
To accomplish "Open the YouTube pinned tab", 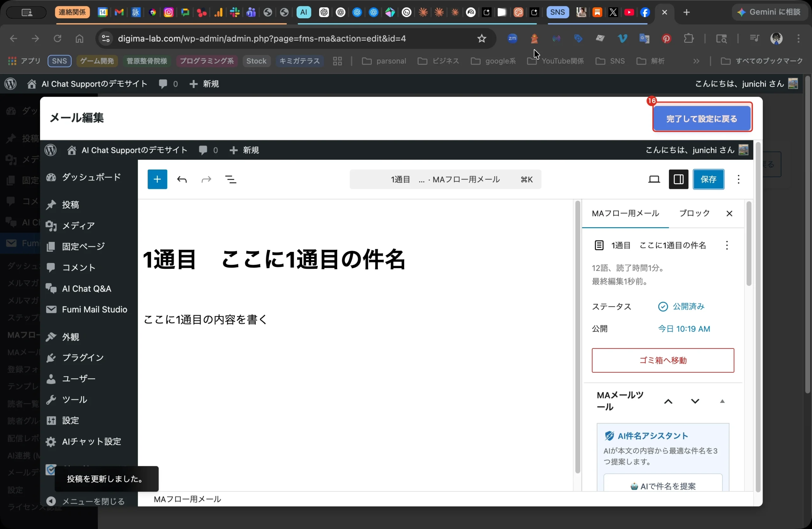I will click(x=629, y=13).
